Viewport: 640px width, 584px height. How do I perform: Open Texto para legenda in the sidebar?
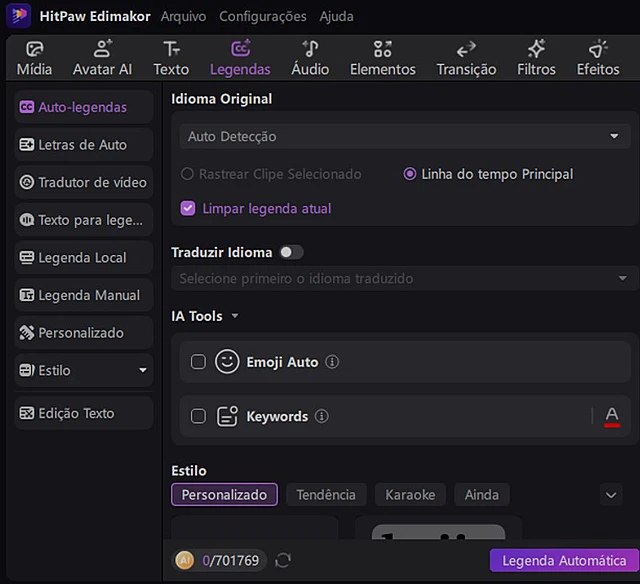84,220
